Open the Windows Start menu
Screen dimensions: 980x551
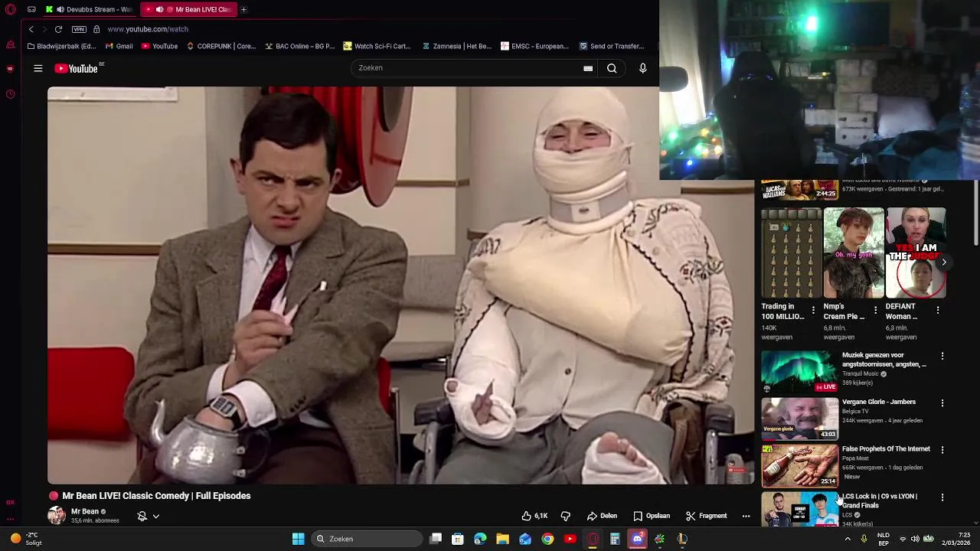(x=298, y=539)
